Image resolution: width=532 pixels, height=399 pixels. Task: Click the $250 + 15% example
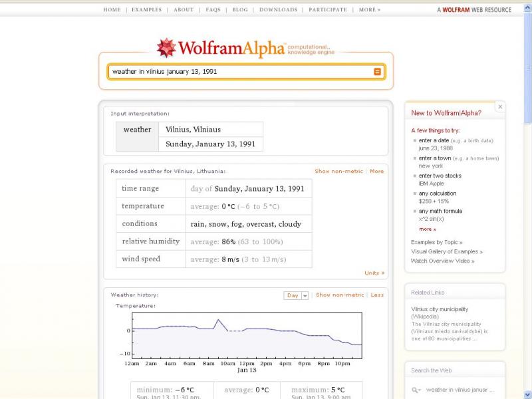coord(434,201)
